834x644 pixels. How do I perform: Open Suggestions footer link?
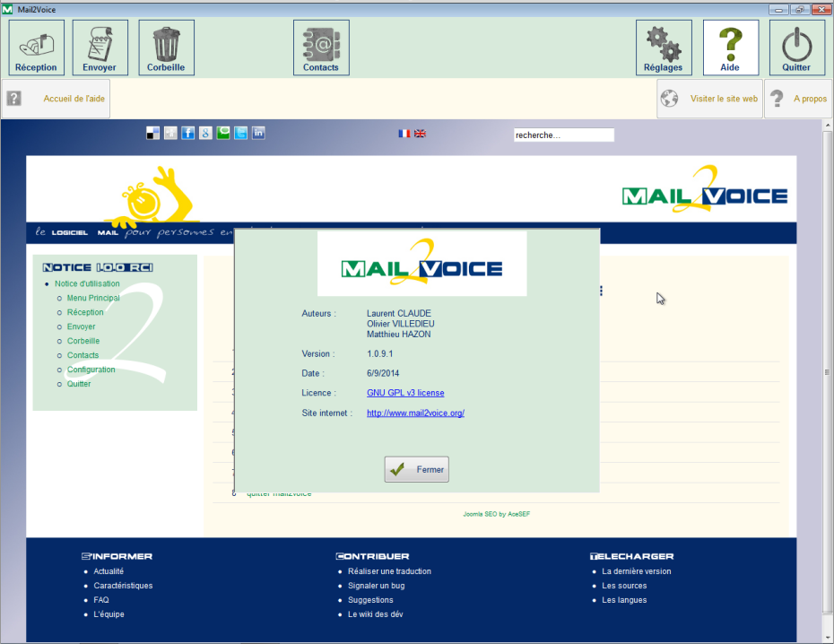370,600
